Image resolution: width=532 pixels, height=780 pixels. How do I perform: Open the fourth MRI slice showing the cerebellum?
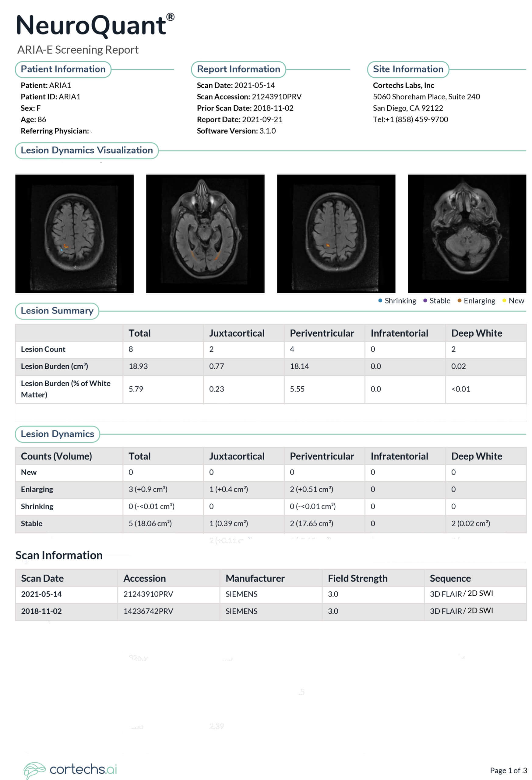467,234
